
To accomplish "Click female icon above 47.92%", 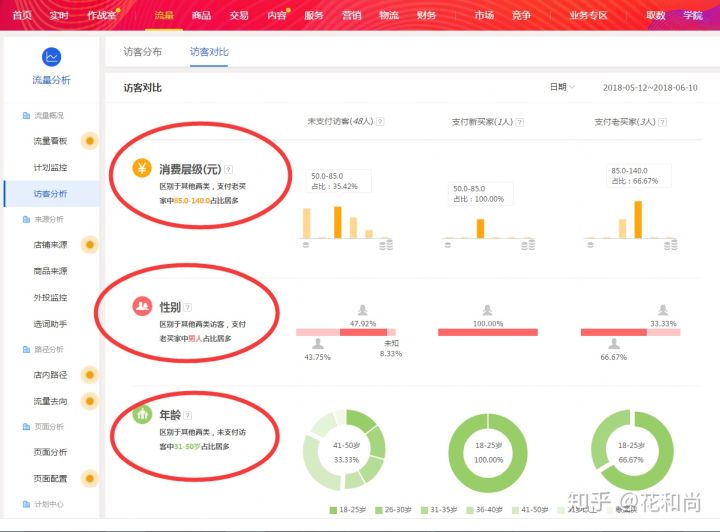I will click(x=363, y=310).
